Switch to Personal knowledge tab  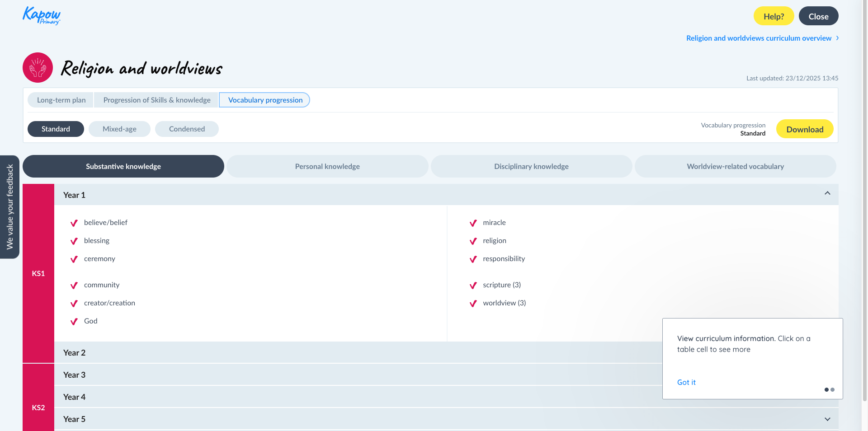click(x=327, y=166)
